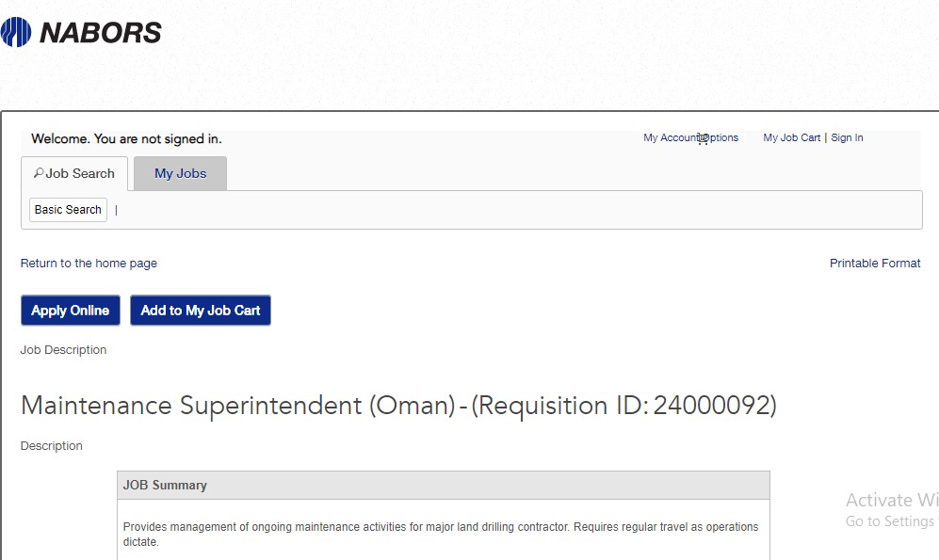Screen dimensions: 939x560
Task: Click the JOB Summary section header
Action: [444, 486]
